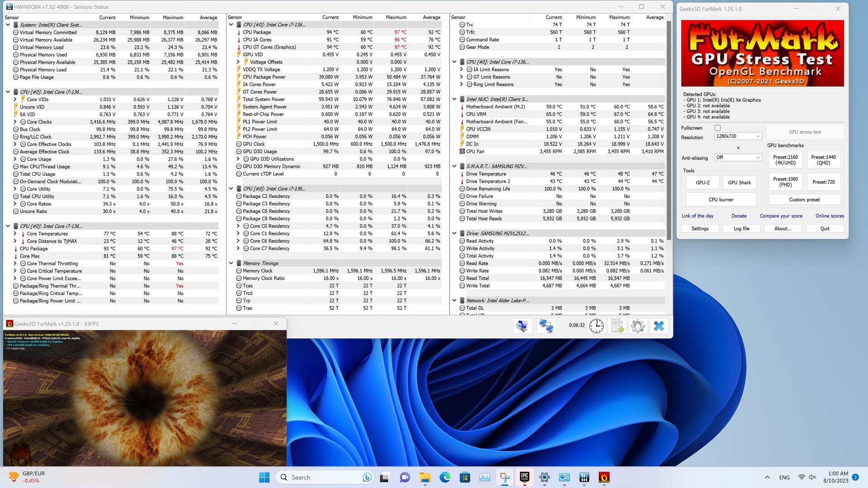Open Online scores link
The height and width of the screenshot is (488, 868).
830,216
